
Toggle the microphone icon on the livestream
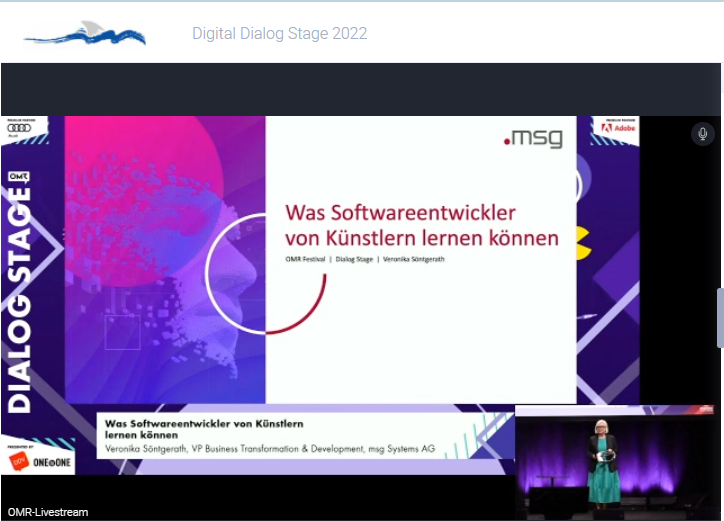tap(702, 134)
